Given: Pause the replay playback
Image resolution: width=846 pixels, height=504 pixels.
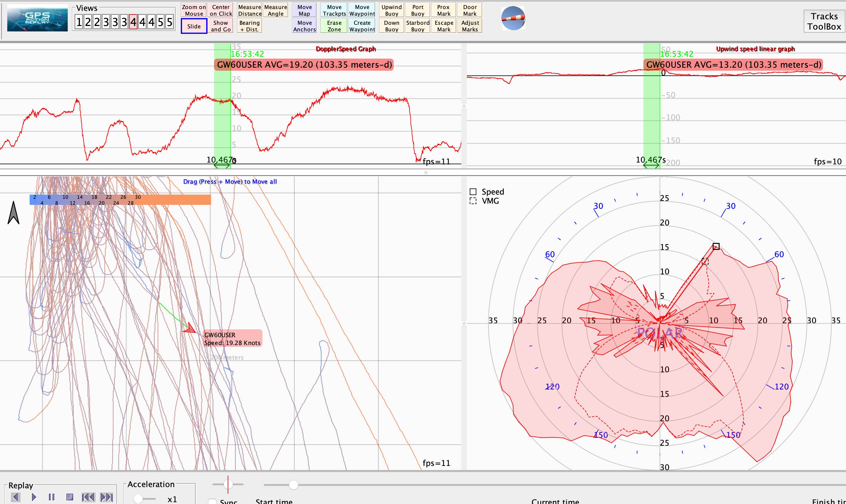Looking at the screenshot, I should (x=52, y=497).
